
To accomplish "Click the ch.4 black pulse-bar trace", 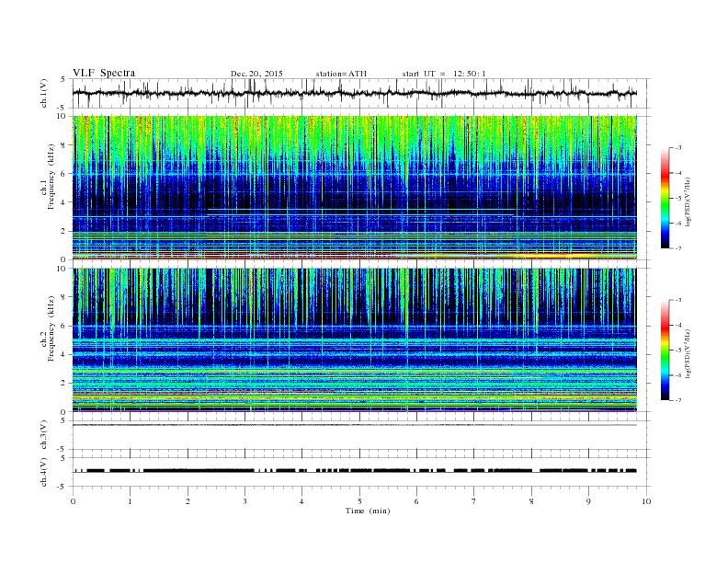I will coord(354,471).
